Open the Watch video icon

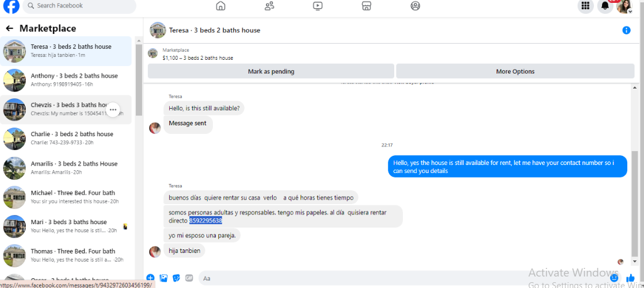(x=318, y=6)
